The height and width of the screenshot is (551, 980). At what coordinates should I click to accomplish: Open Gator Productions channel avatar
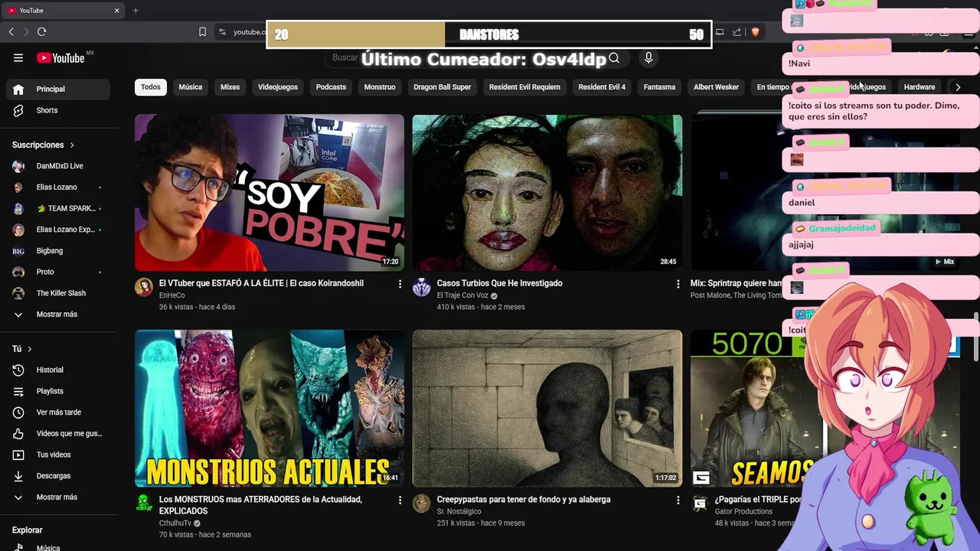click(700, 503)
